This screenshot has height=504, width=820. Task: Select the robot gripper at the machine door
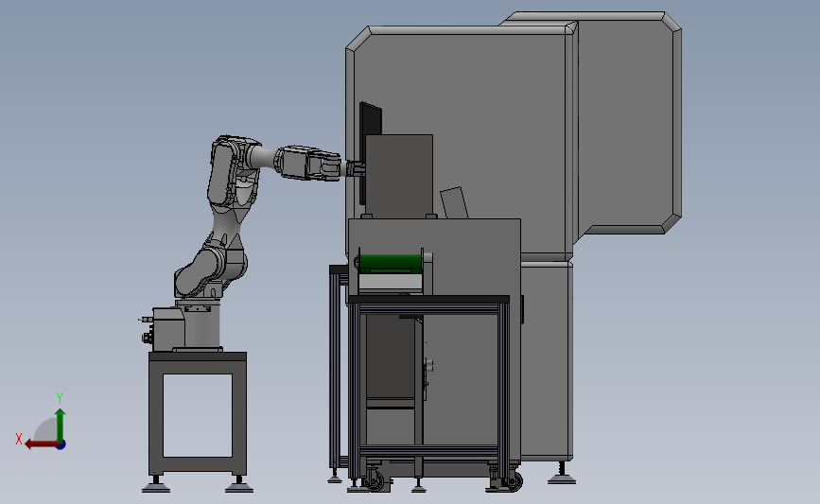(356, 169)
